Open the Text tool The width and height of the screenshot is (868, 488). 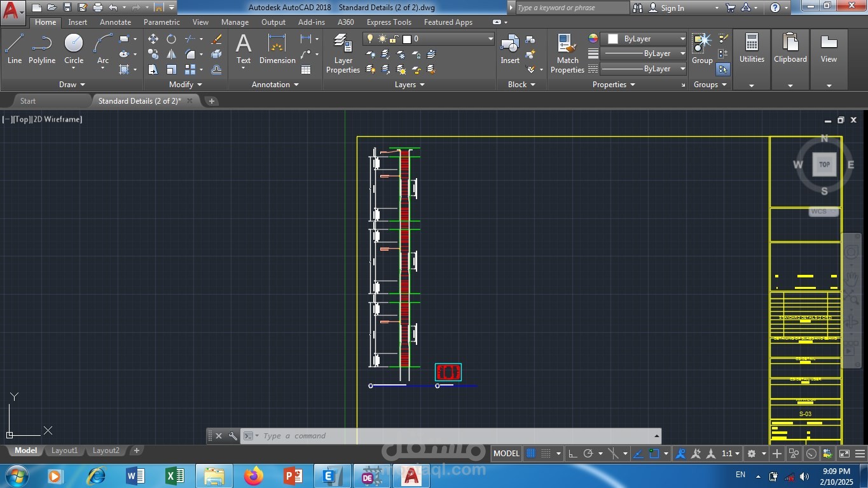[244, 50]
